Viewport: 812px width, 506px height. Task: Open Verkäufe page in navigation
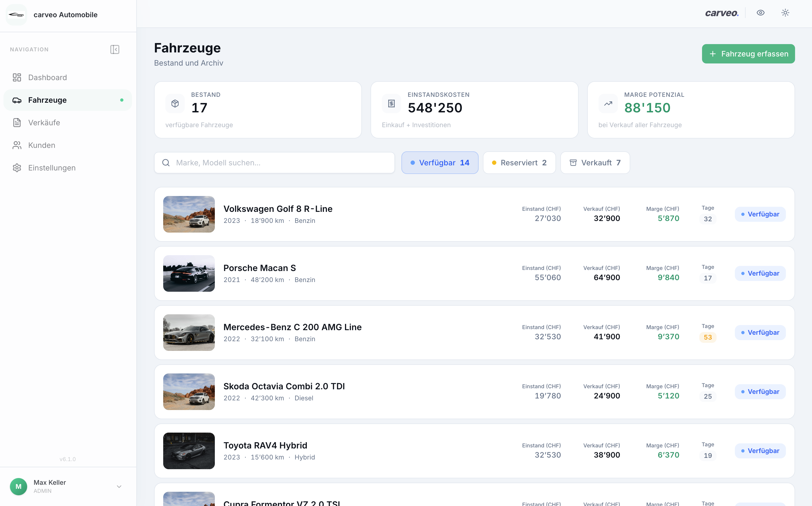44,123
